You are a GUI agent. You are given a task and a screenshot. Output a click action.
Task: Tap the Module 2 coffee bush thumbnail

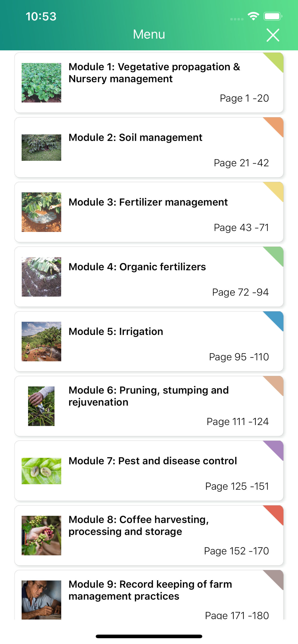pos(41,147)
